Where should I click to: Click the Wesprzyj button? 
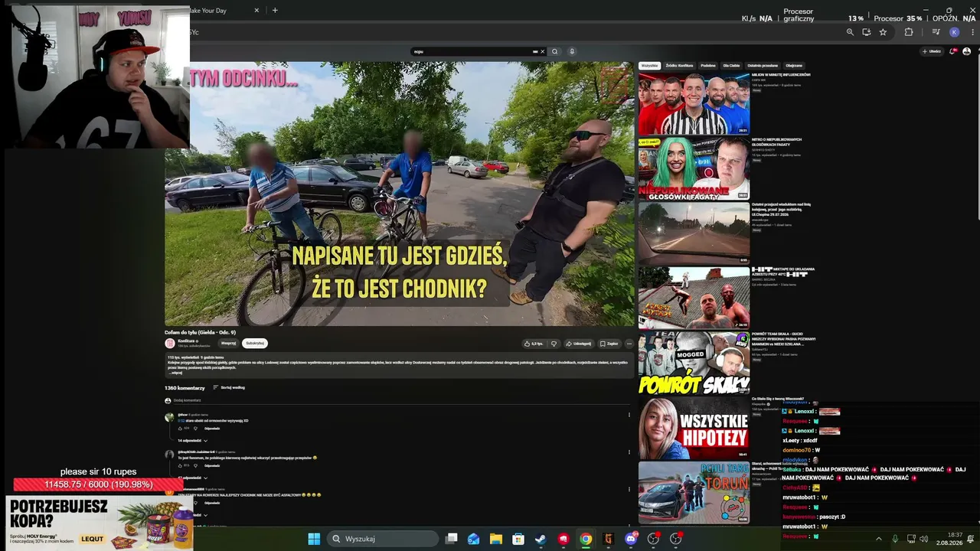pos(228,344)
